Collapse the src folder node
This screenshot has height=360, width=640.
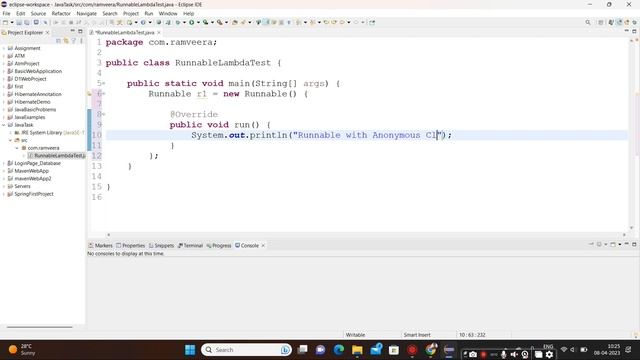(x=11, y=140)
